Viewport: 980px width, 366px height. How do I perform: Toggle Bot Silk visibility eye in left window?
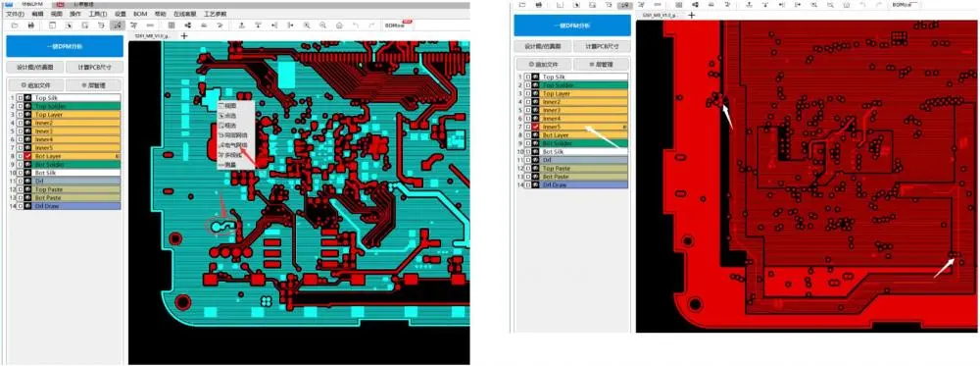click(x=27, y=173)
